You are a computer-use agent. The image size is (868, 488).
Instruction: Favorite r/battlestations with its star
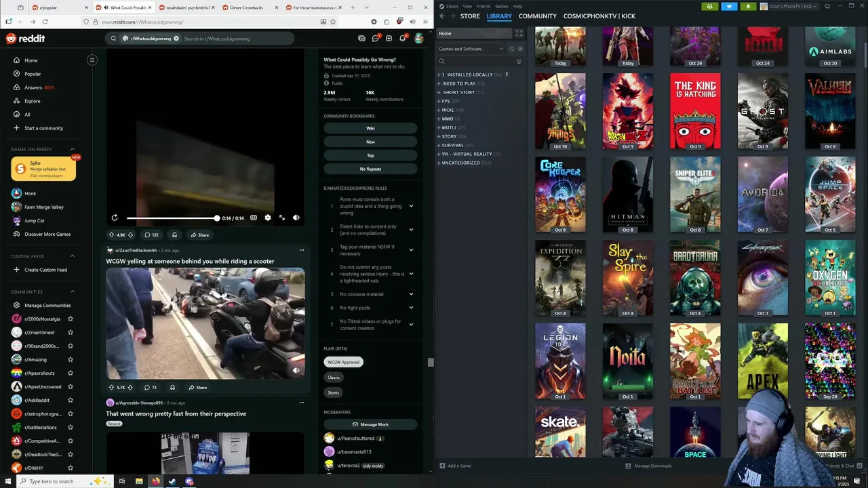[x=71, y=428]
